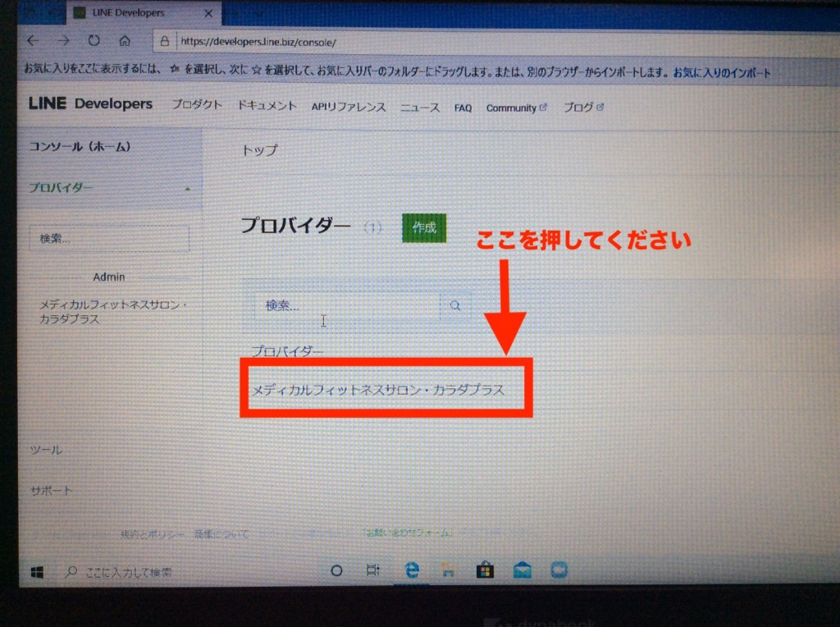Open the ブログ external link
Screen dimensions: 840x627
coord(583,108)
